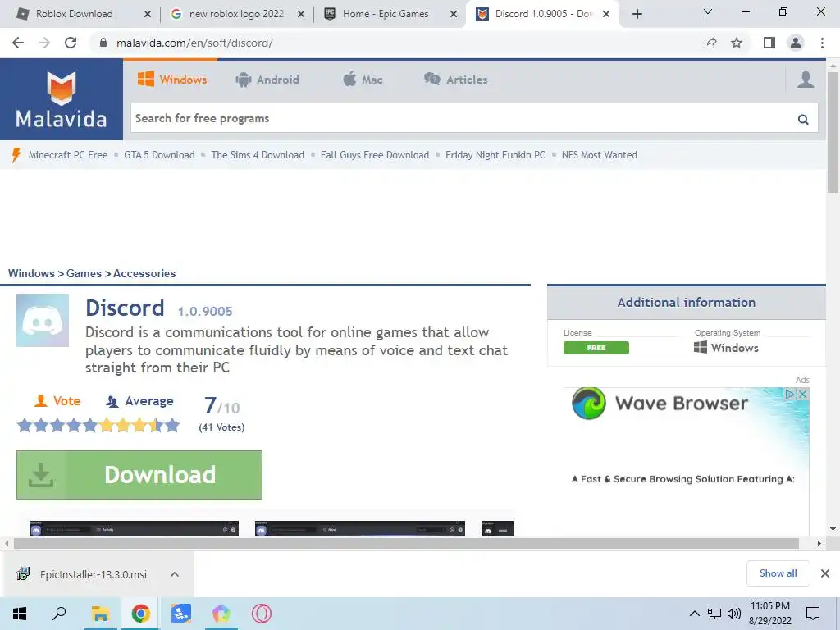Switch to Home - Epic Games tab
Image resolution: width=840 pixels, height=630 pixels.
pyautogui.click(x=386, y=14)
